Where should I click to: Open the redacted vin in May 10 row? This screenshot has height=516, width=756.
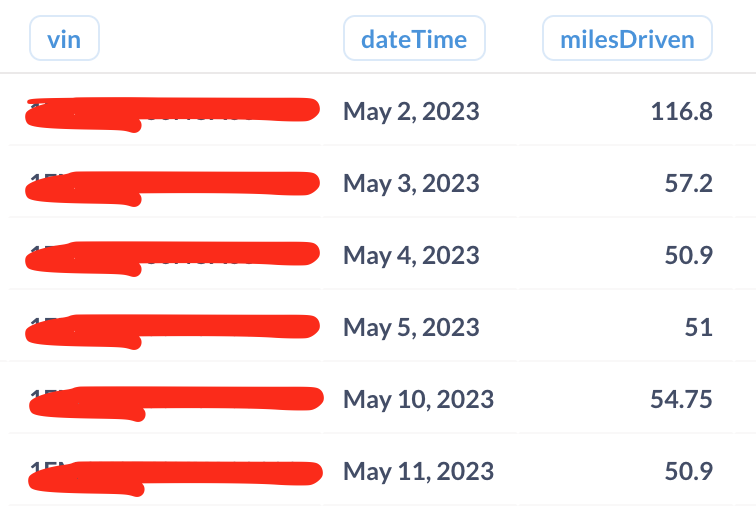tap(176, 403)
